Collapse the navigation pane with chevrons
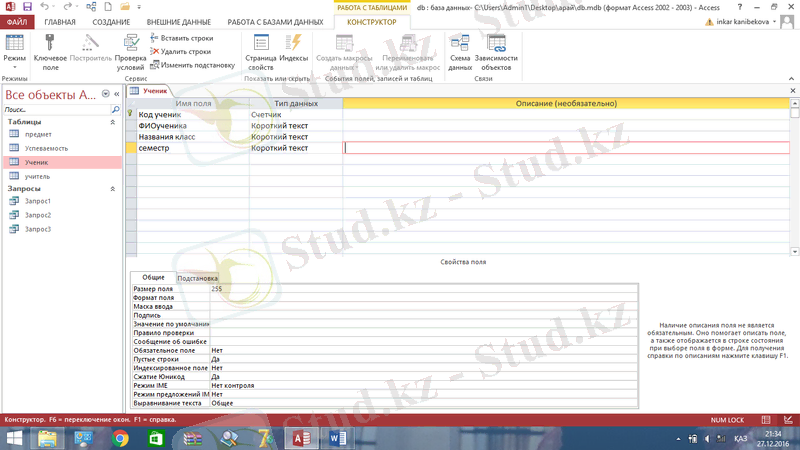This screenshot has height=450, width=800. tap(117, 94)
